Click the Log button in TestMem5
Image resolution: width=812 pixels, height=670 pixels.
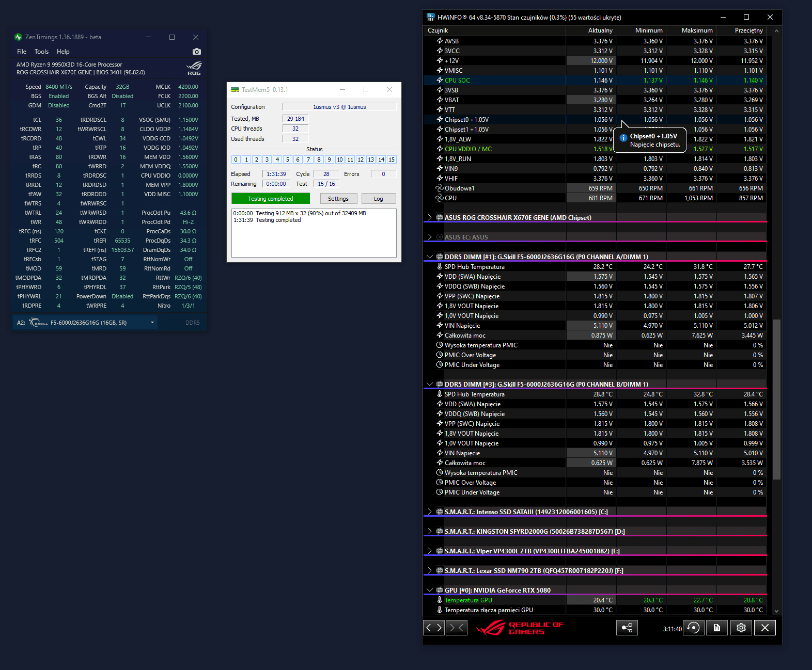pyautogui.click(x=379, y=199)
